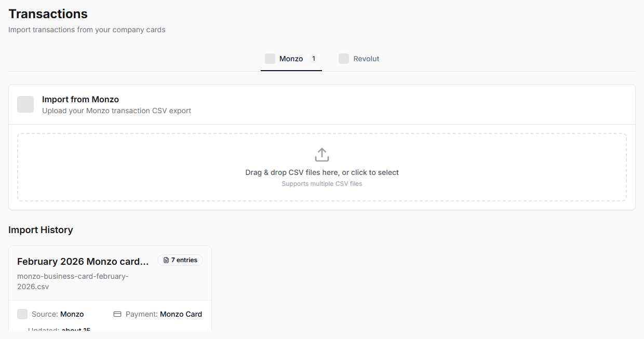Click 'Upload your Monzo transaction CSV export' text
644x339 pixels.
click(x=117, y=111)
